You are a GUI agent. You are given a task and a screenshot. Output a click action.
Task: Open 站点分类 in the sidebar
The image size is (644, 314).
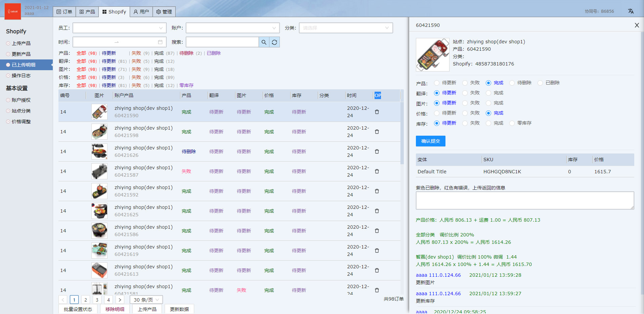21,111
